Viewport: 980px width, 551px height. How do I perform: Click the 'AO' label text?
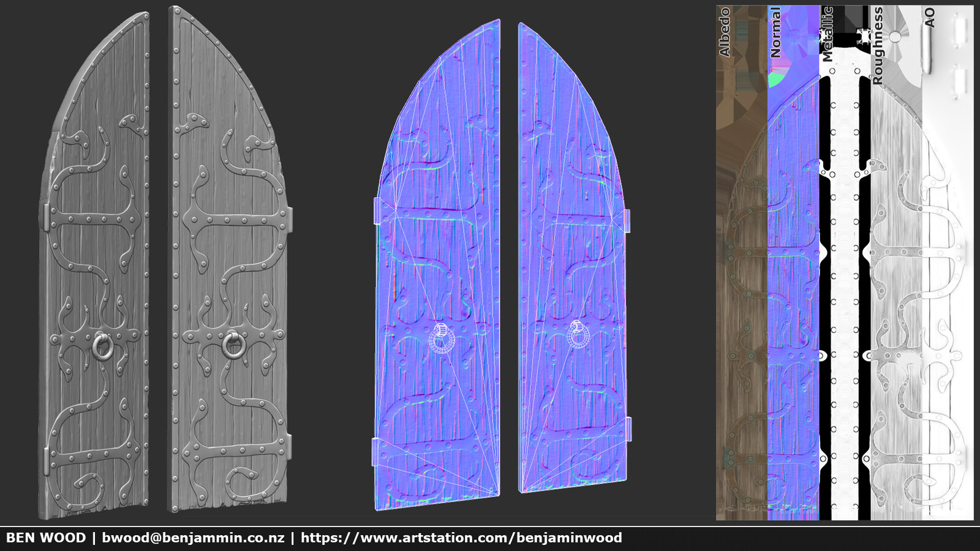click(x=930, y=18)
